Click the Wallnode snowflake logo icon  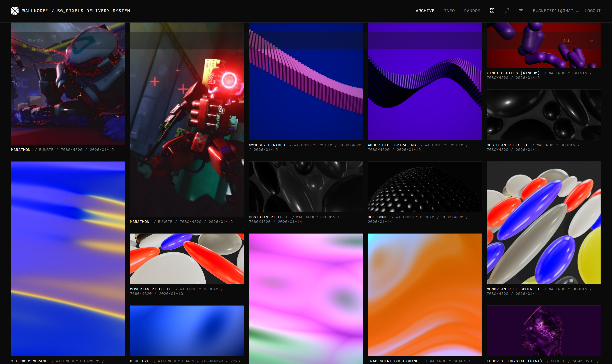coord(15,11)
